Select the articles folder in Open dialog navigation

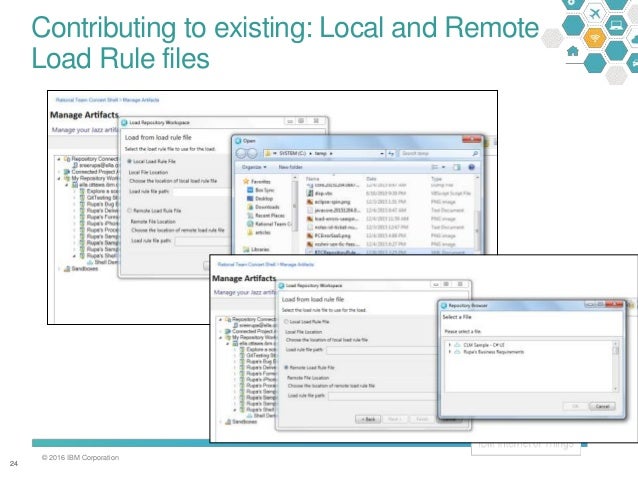click(x=259, y=232)
